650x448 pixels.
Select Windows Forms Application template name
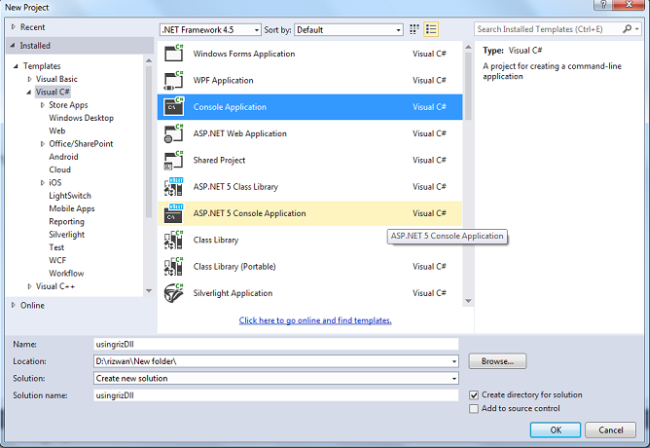(x=244, y=54)
